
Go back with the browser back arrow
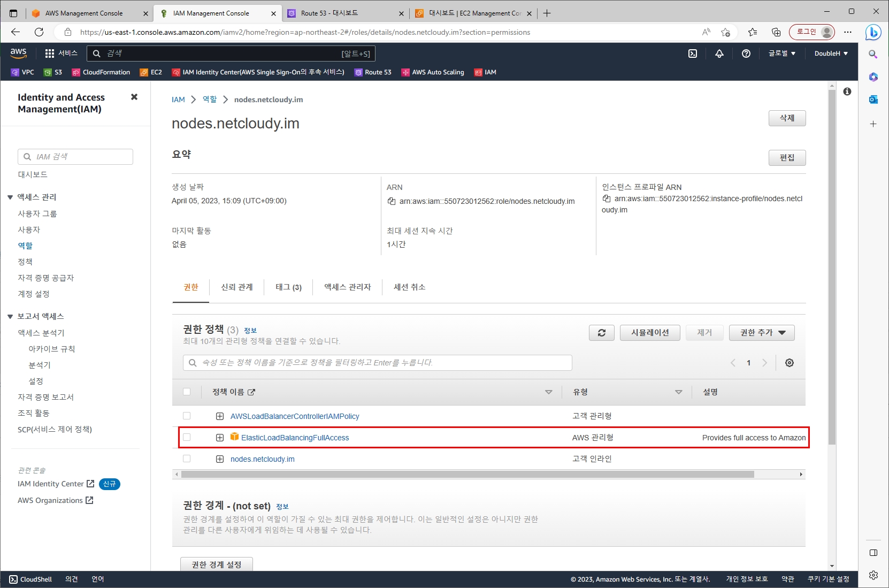point(16,32)
